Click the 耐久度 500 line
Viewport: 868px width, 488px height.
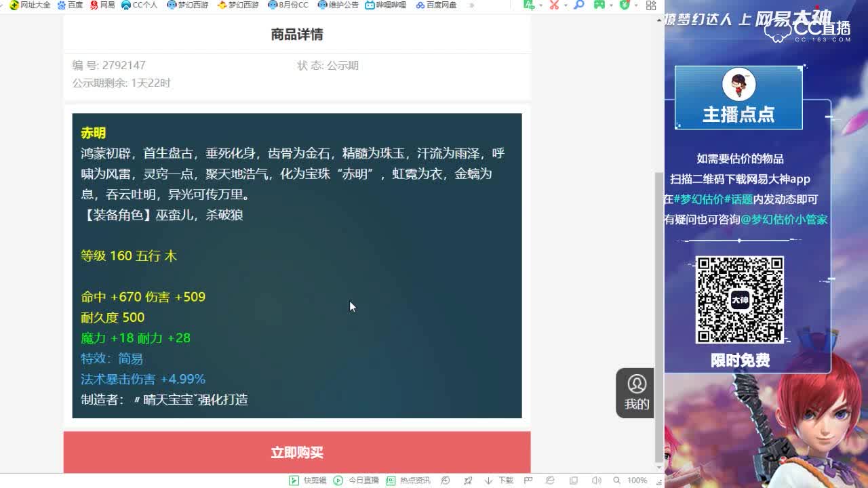tap(113, 317)
